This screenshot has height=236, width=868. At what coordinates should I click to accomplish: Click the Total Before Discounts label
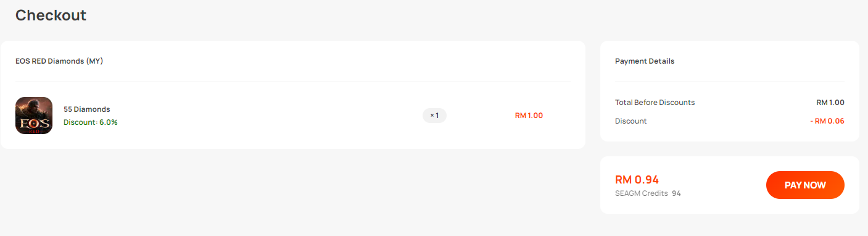tap(655, 103)
